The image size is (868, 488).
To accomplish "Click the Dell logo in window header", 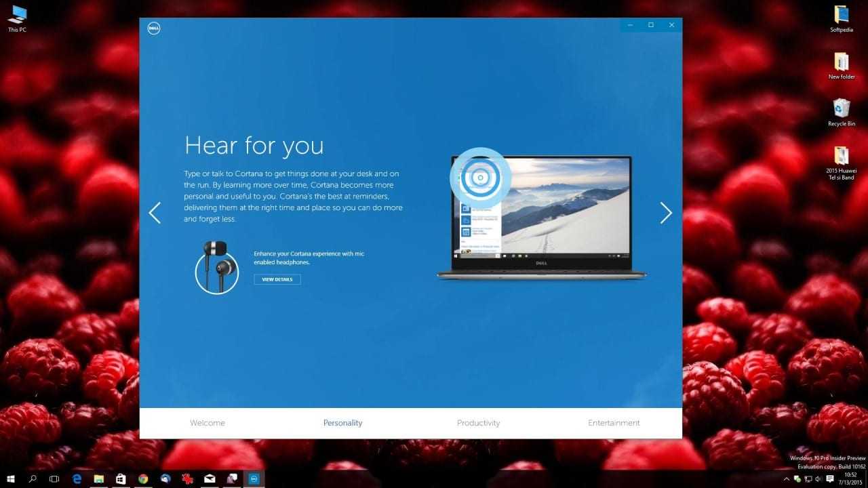I will [153, 28].
